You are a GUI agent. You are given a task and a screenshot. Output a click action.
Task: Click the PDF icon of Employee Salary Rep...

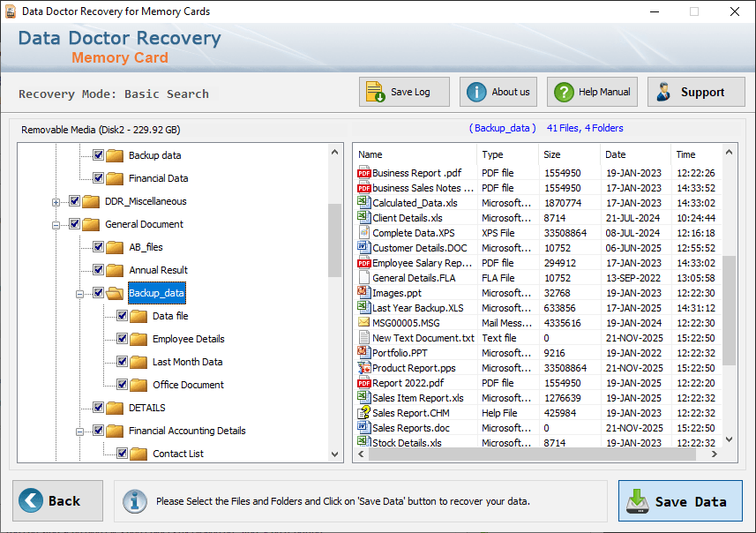point(363,263)
